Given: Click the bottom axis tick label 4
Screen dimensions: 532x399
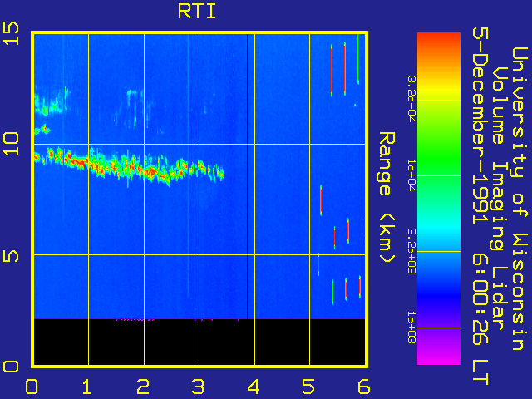Looking at the screenshot, I should [x=254, y=387].
